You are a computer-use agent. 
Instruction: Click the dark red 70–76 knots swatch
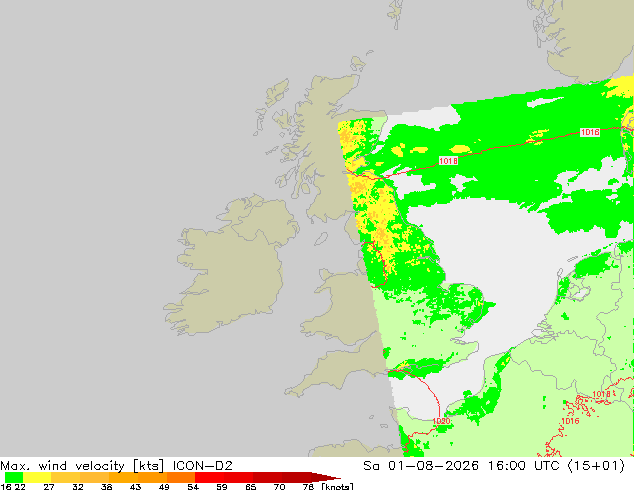click(296, 477)
